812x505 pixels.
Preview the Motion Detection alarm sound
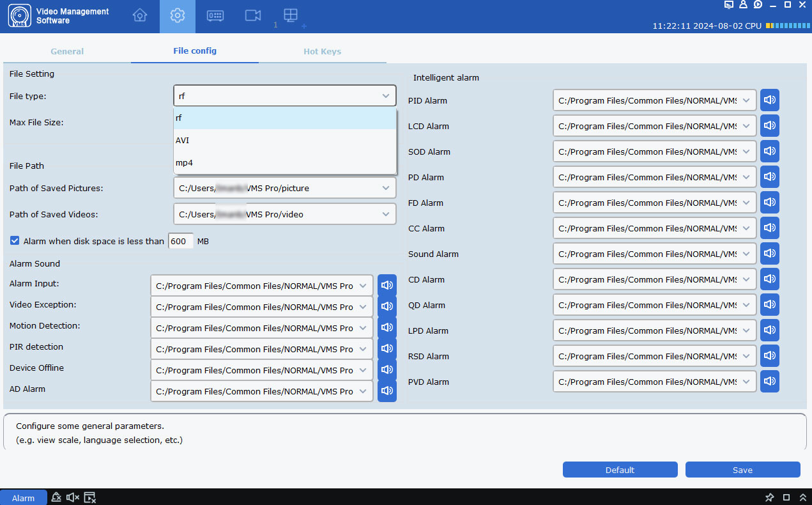pos(387,327)
